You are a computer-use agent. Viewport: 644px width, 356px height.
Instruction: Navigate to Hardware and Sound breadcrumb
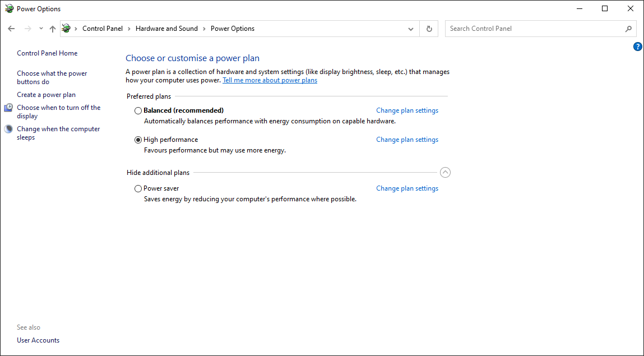click(x=167, y=29)
